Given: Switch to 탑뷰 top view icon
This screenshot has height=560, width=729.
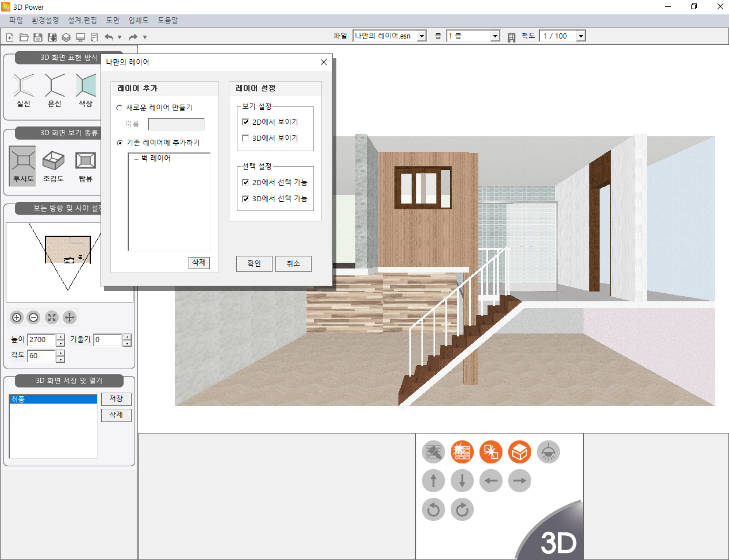Looking at the screenshot, I should [x=86, y=164].
